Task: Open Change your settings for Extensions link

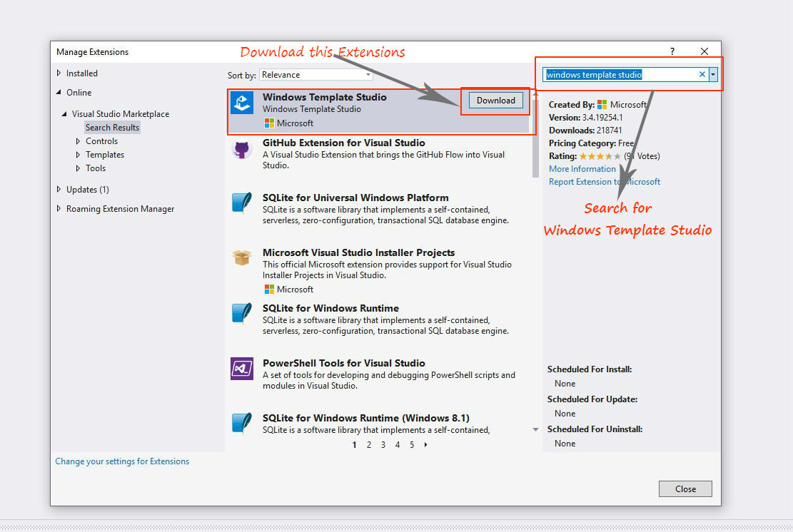Action: click(x=122, y=461)
